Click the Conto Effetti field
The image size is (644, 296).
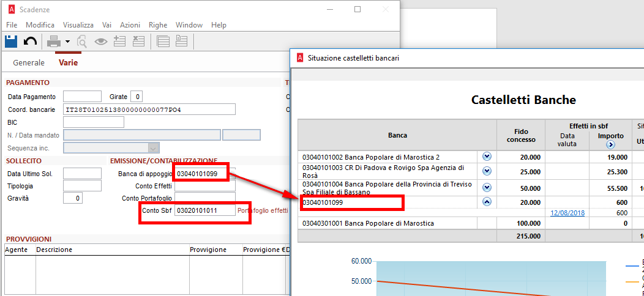(x=205, y=186)
